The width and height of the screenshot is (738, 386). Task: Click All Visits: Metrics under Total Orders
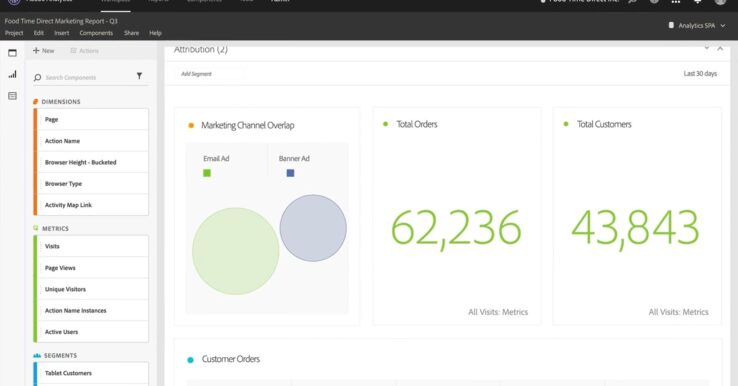498,312
